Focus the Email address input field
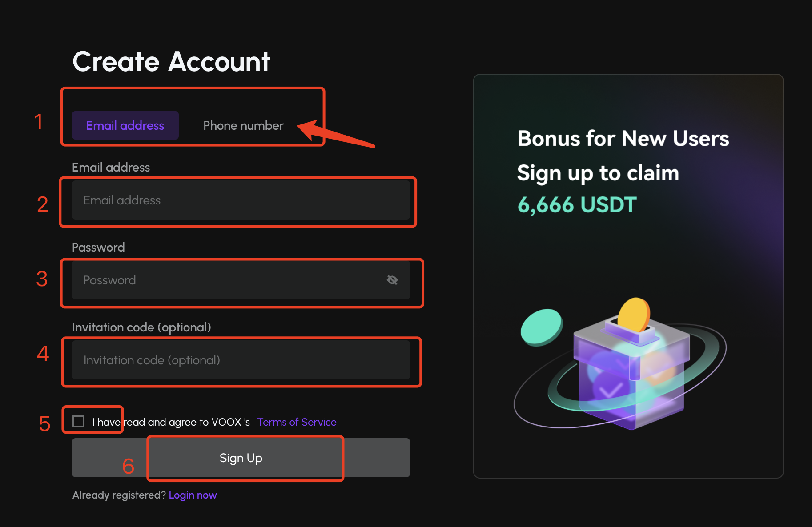Screen dimensions: 812x527 pyautogui.click(x=241, y=200)
